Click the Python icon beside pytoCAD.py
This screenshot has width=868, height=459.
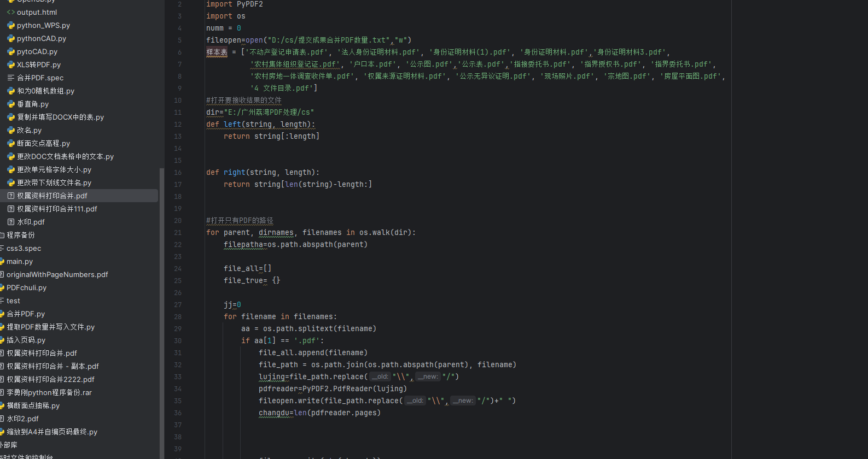(11, 51)
